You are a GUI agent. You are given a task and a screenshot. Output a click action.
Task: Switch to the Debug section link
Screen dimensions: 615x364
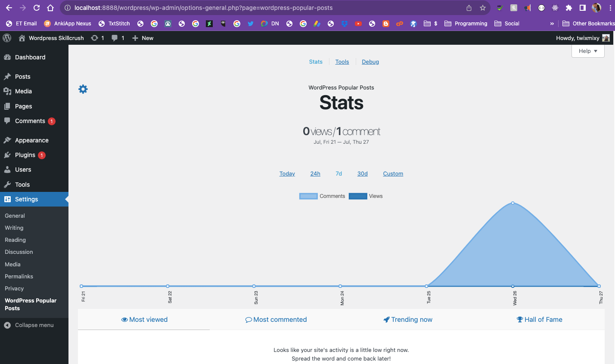(370, 62)
